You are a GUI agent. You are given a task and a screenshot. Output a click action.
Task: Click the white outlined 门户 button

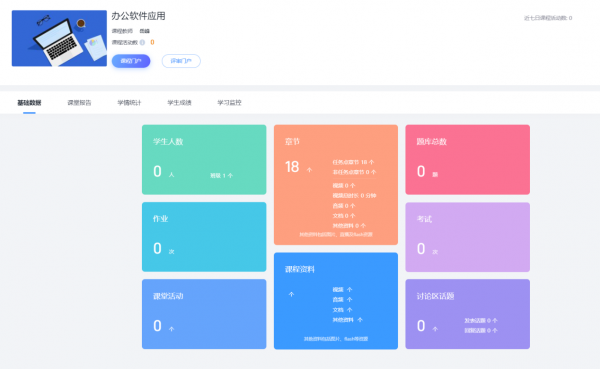pos(181,61)
